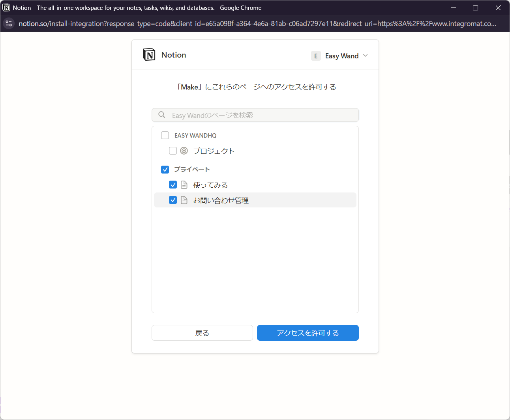
Task: Click the EASY WANDHQ section label
Action: (x=195, y=136)
